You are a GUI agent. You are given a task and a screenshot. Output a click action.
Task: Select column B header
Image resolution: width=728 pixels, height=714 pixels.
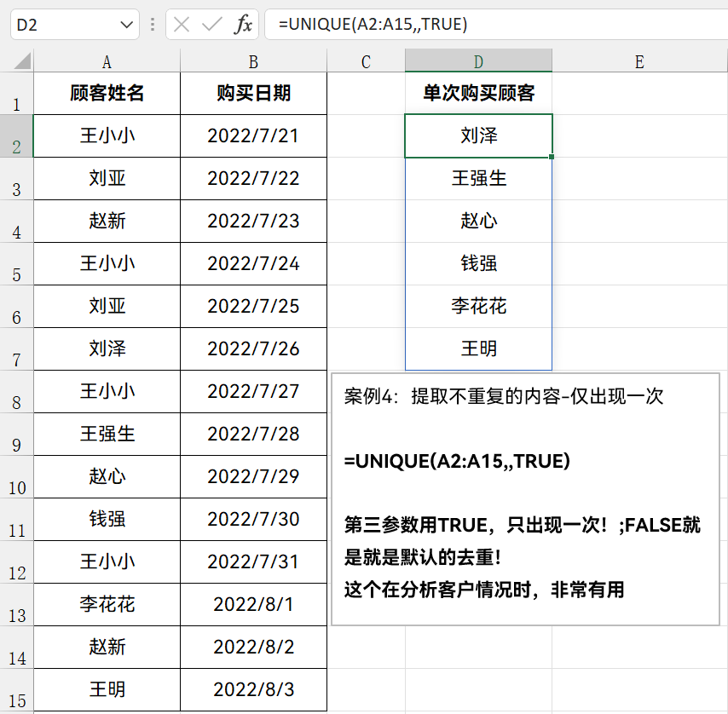coord(253,61)
